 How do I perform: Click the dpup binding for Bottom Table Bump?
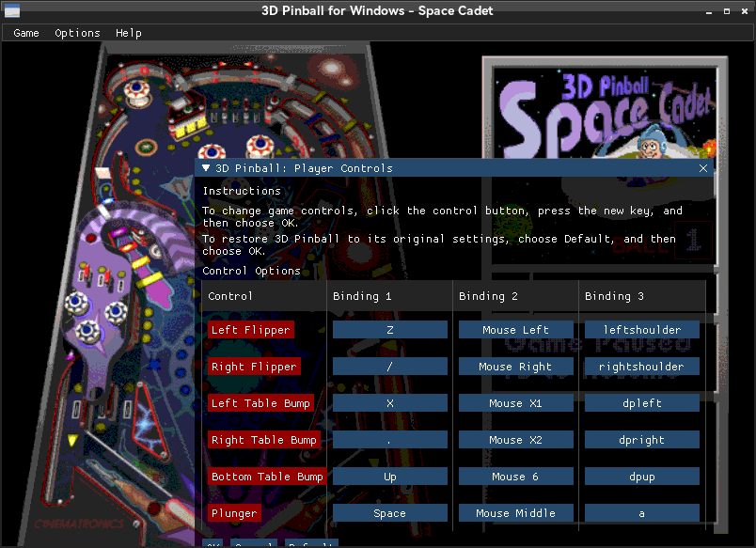[641, 477]
